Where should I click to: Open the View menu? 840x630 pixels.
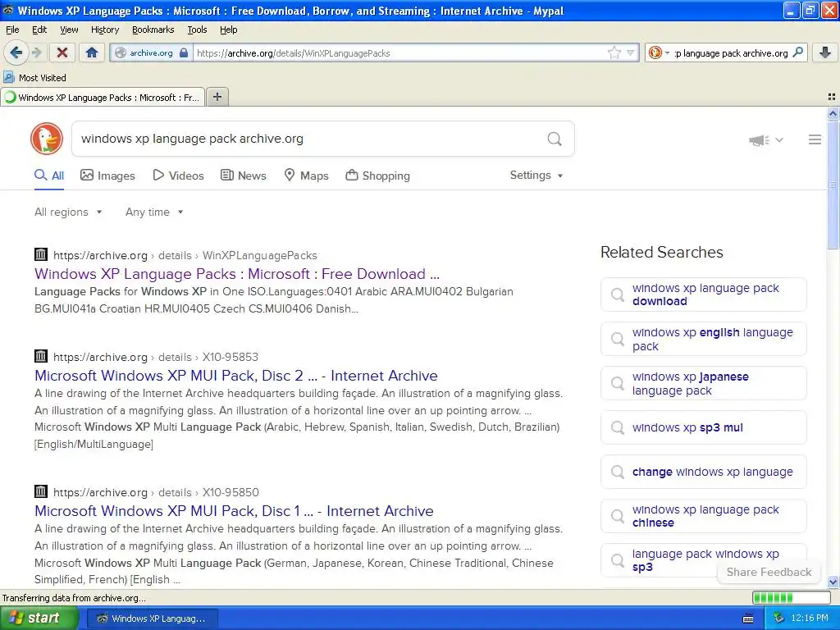[x=69, y=30]
